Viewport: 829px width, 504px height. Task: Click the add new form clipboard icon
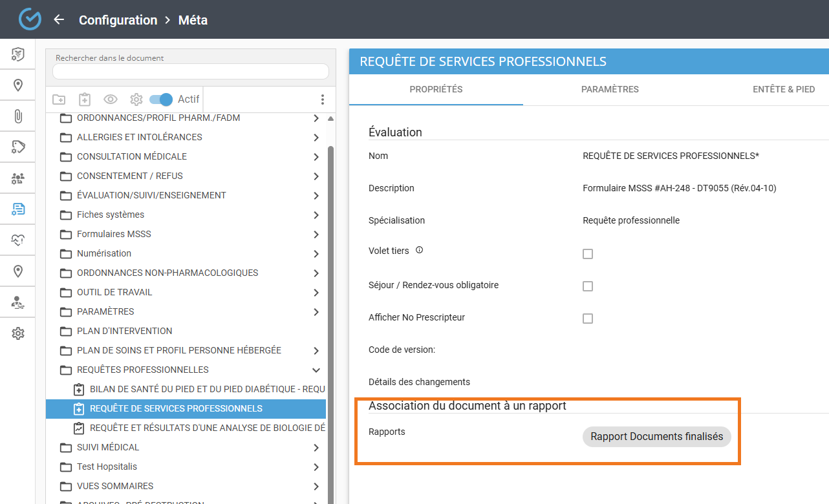(x=85, y=100)
